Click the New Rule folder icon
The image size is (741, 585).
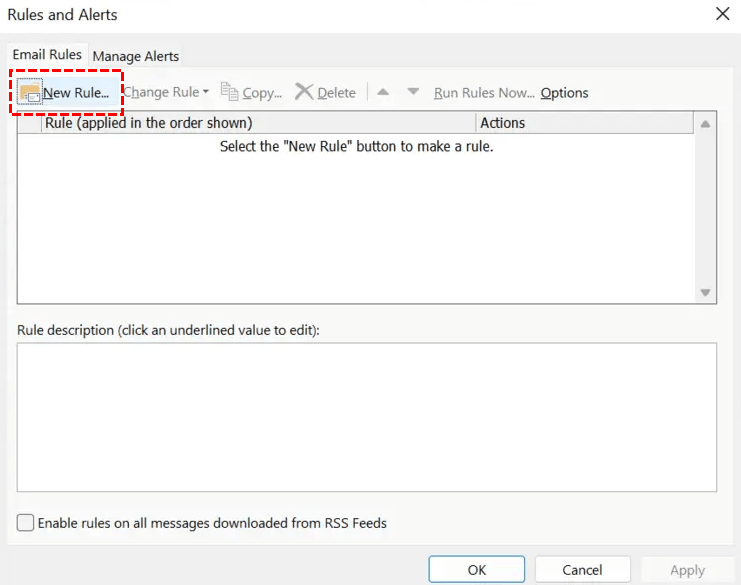[30, 92]
